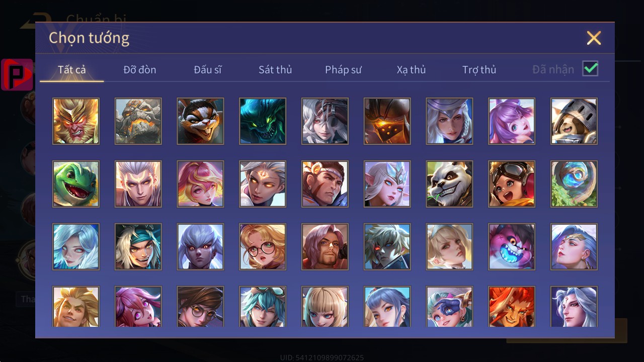Filter heroes by Xạ thủ tab
This screenshot has width=644, height=362.
(411, 69)
